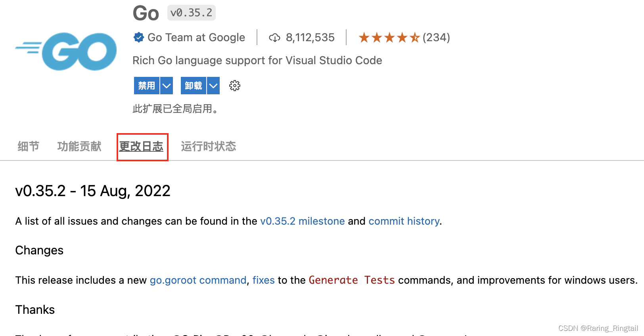Screen dimensions: 644x336
Task: Open the 运行时状态 tab
Action: pyautogui.click(x=209, y=146)
